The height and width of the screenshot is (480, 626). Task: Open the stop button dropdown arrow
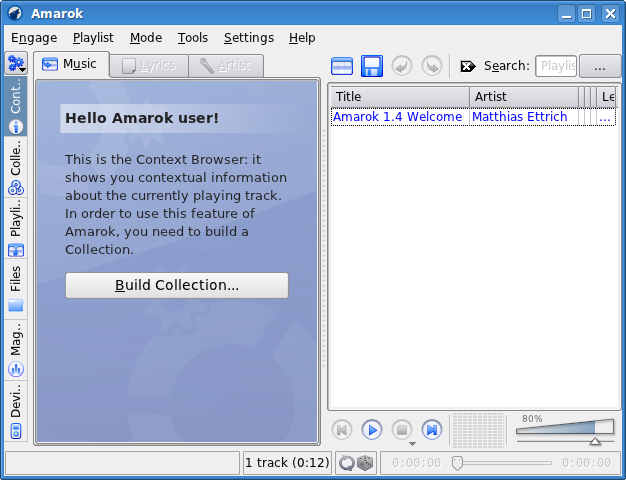pyautogui.click(x=412, y=444)
